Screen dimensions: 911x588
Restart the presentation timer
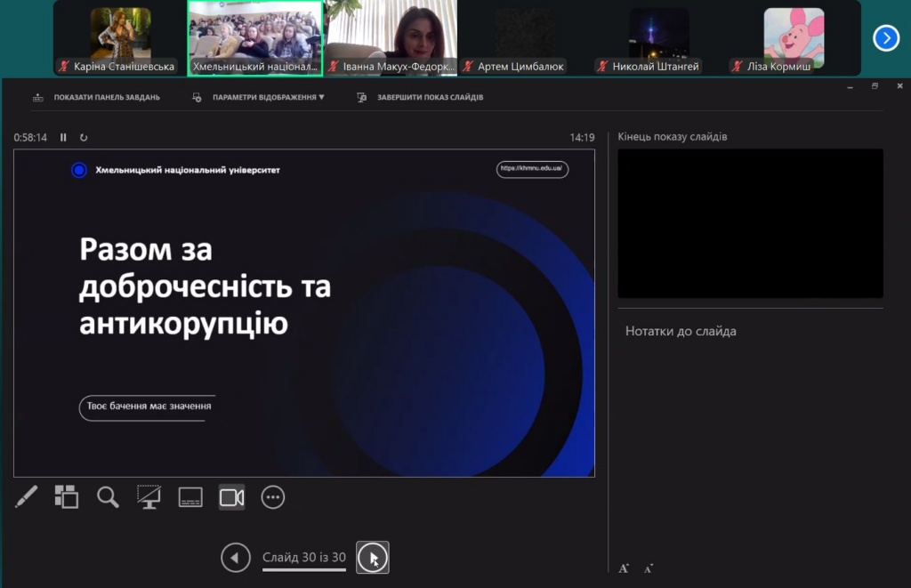click(84, 137)
